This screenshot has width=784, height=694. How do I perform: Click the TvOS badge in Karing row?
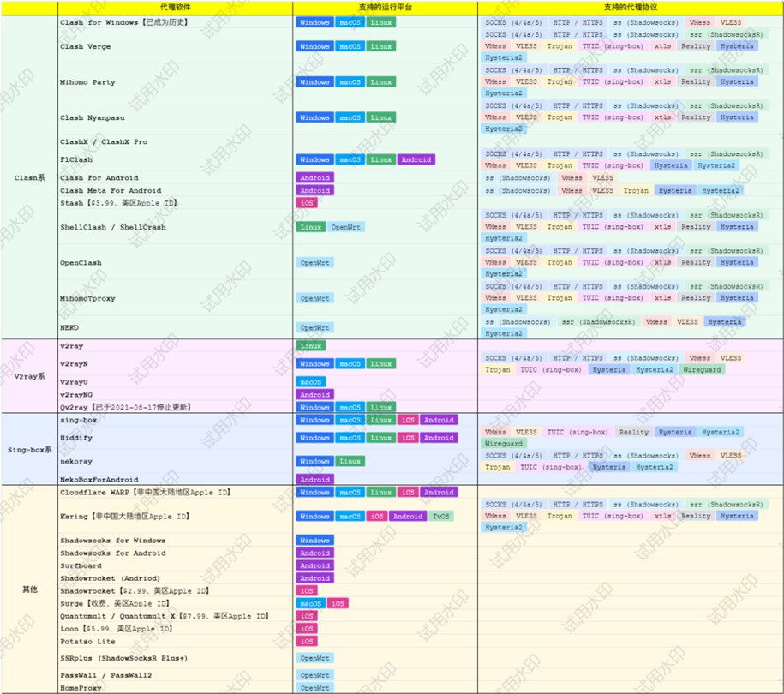pyautogui.click(x=440, y=517)
